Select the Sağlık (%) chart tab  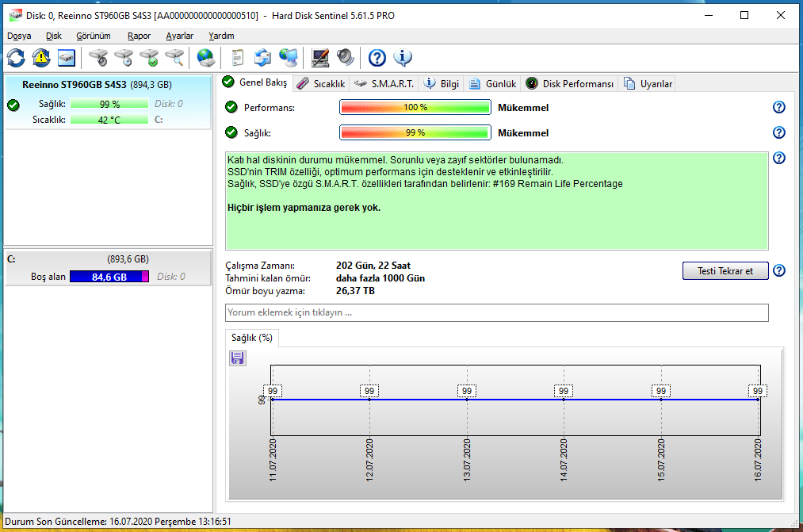pyautogui.click(x=252, y=338)
